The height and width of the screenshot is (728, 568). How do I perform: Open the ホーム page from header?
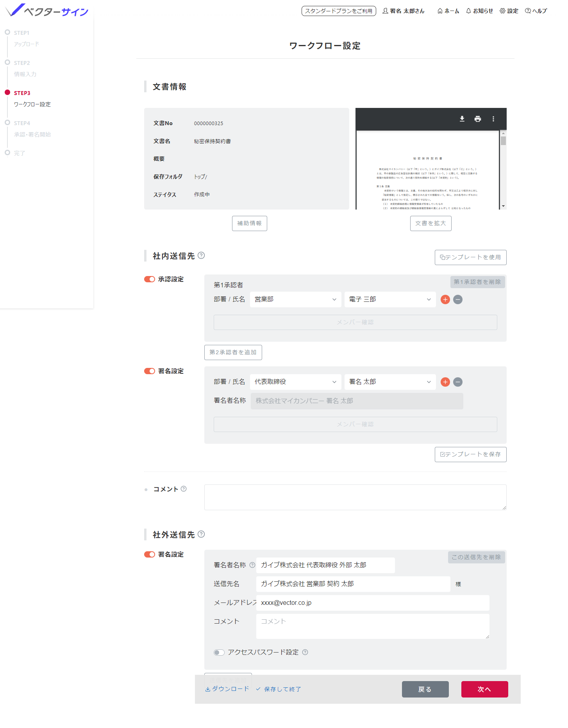point(448,11)
